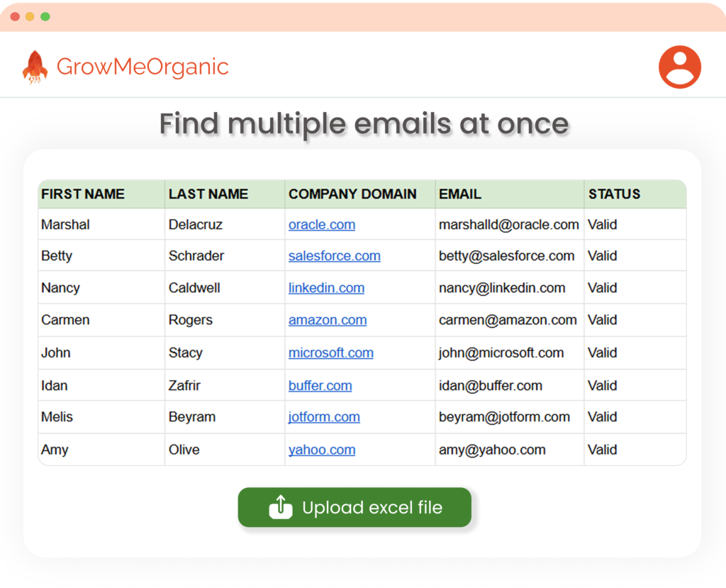
Task: Select the email marshalld@oracle.com
Action: (509, 224)
